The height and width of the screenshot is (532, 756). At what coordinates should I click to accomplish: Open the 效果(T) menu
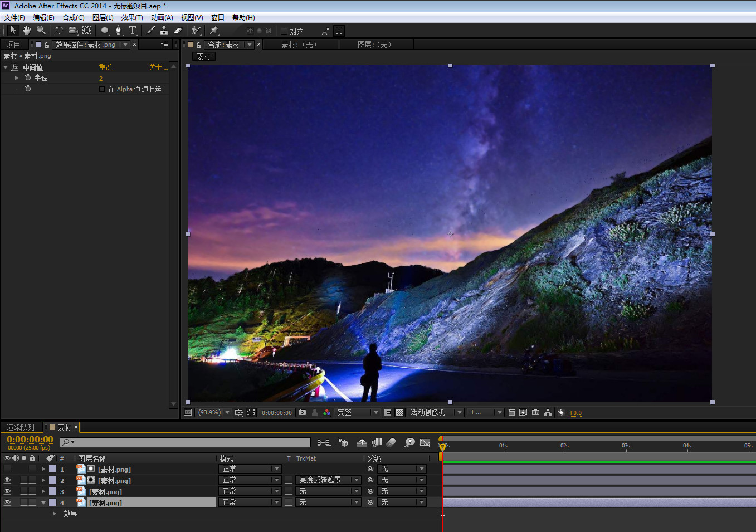point(132,18)
